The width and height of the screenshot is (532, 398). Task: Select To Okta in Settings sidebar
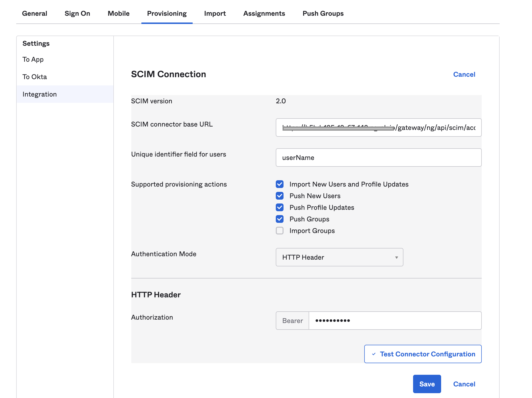[x=35, y=77]
